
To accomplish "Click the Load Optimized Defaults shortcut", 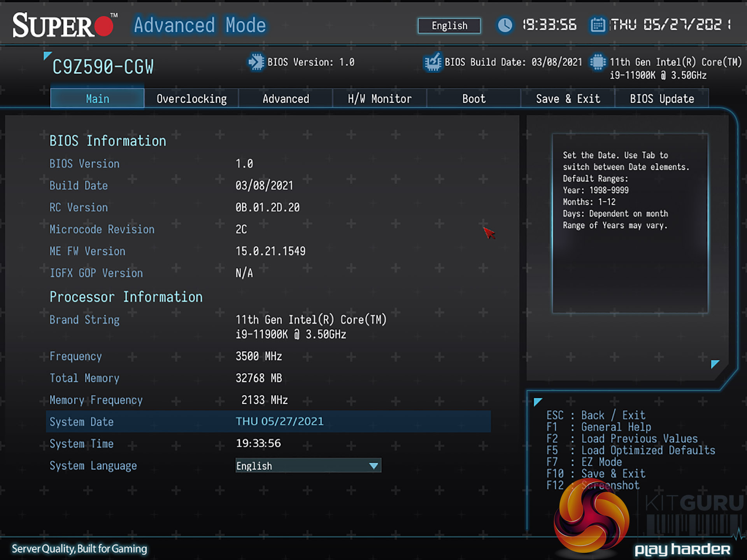I will 648,450.
